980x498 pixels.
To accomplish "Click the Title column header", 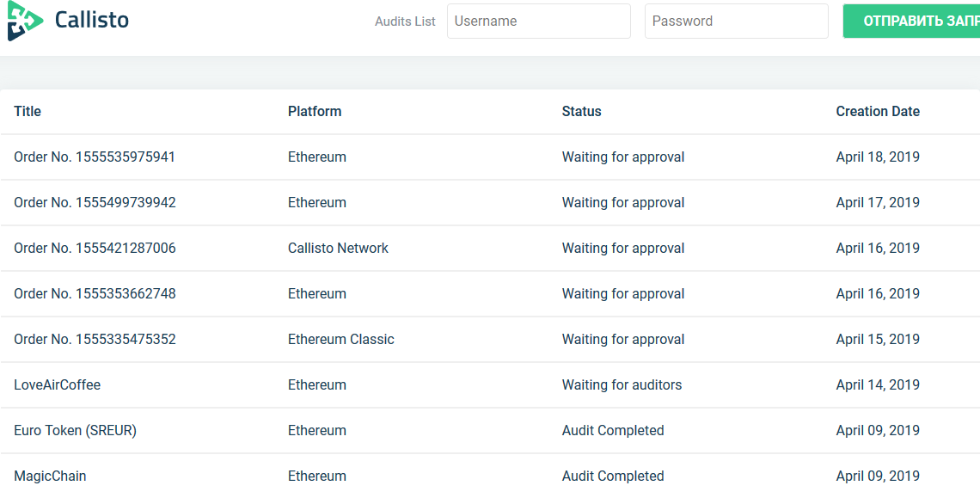I will click(28, 111).
